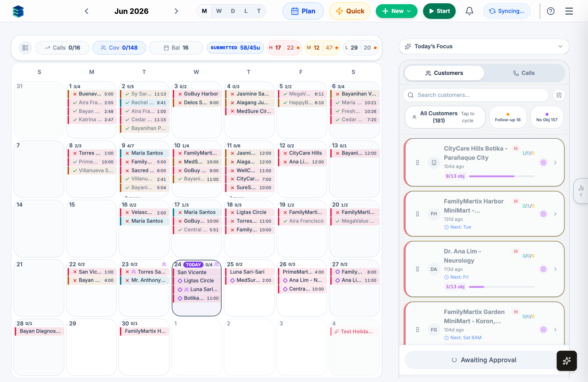Open the side chart panel handle
Viewport: 588px width, 382px height.
tap(581, 191)
